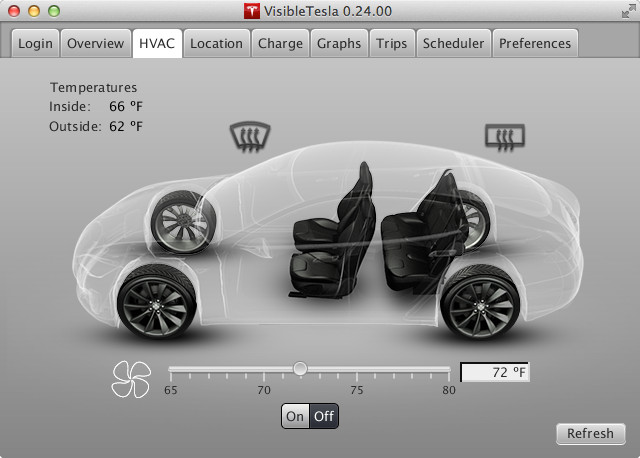This screenshot has height=458, width=640.
Task: Click the 72 °F temperature field
Action: (x=495, y=372)
